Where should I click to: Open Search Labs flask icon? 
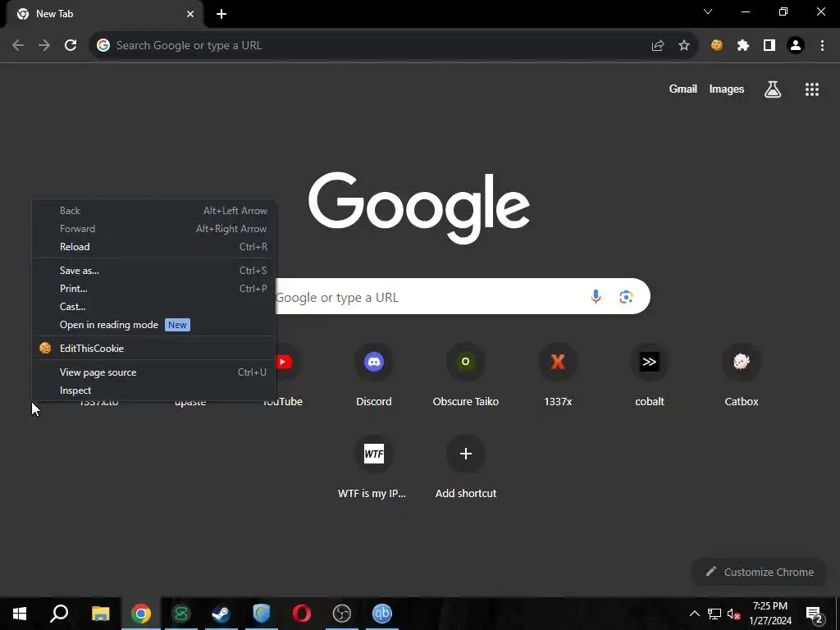pyautogui.click(x=773, y=89)
